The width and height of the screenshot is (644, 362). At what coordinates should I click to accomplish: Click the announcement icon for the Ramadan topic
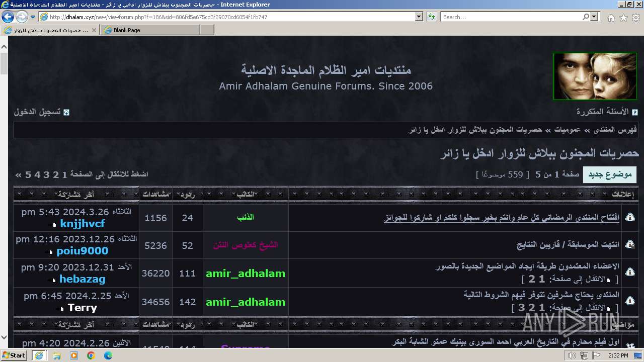pyautogui.click(x=629, y=217)
